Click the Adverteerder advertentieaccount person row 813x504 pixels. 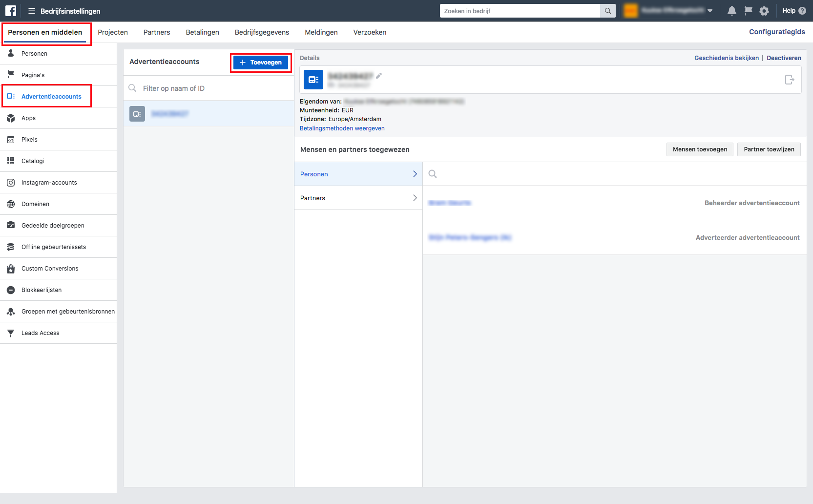pyautogui.click(x=614, y=237)
